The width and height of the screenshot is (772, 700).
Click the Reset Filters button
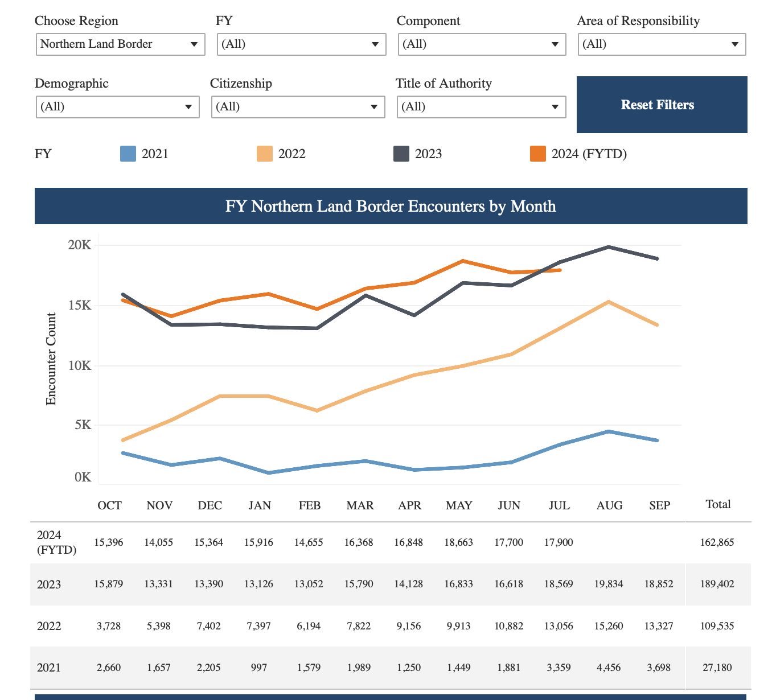coord(662,105)
